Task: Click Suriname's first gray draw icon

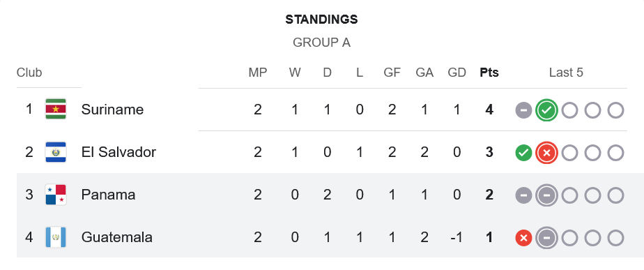Action: [523, 110]
